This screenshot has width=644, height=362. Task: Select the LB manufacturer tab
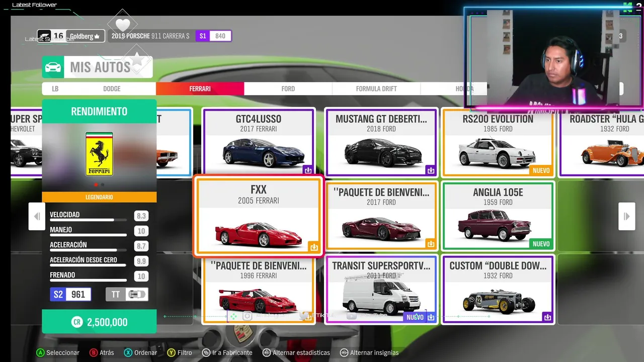[x=55, y=88]
